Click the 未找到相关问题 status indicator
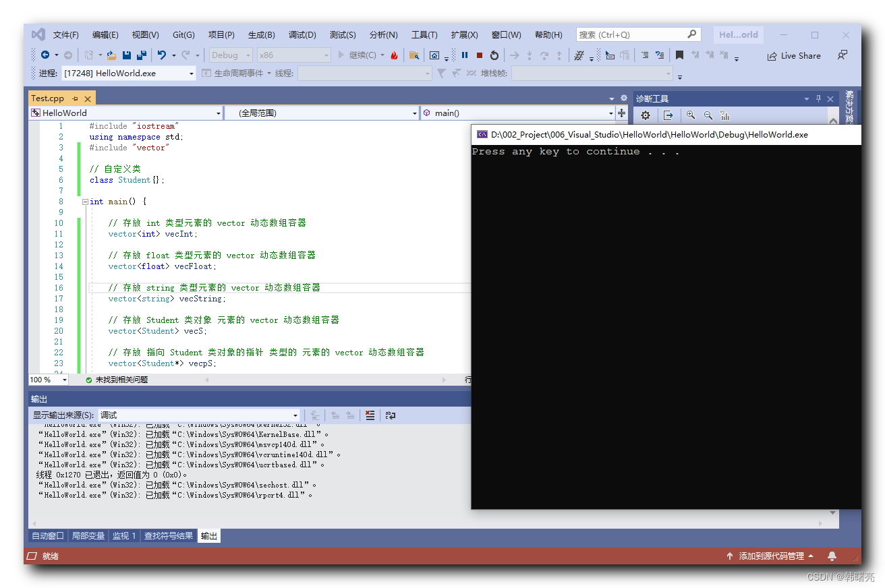 [x=117, y=380]
